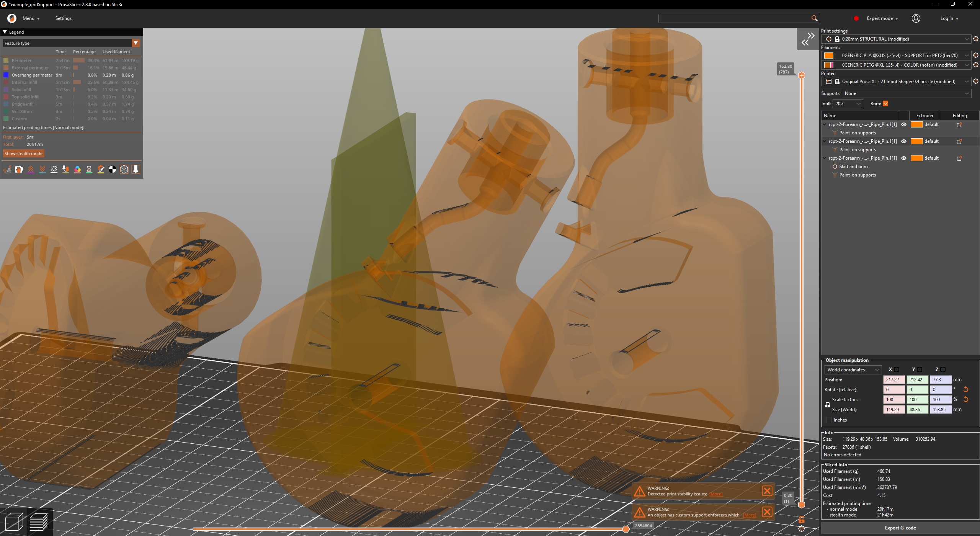This screenshot has height=536, width=980.
Task: Open the Settings tab
Action: point(64,18)
